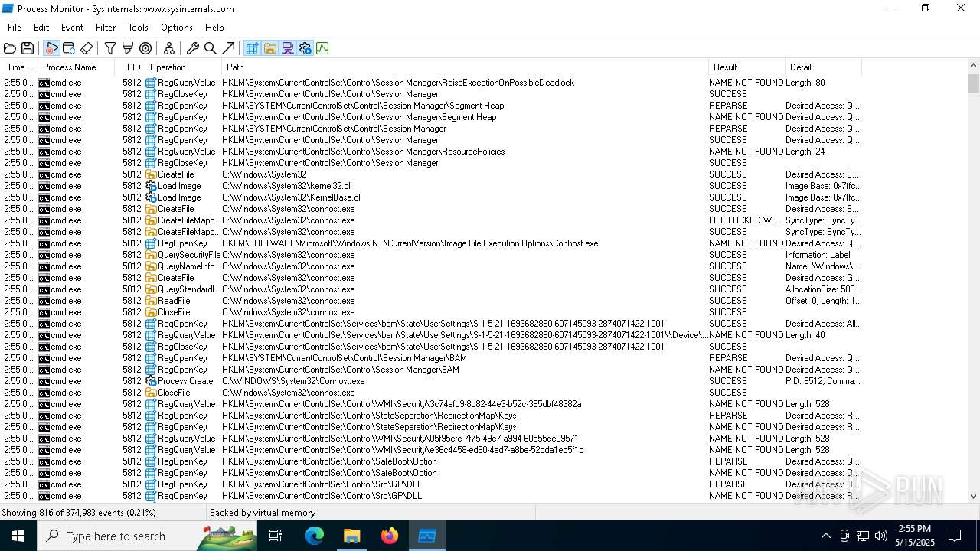Image resolution: width=980 pixels, height=551 pixels.
Task: Open File Explorer from taskbar
Action: (351, 536)
